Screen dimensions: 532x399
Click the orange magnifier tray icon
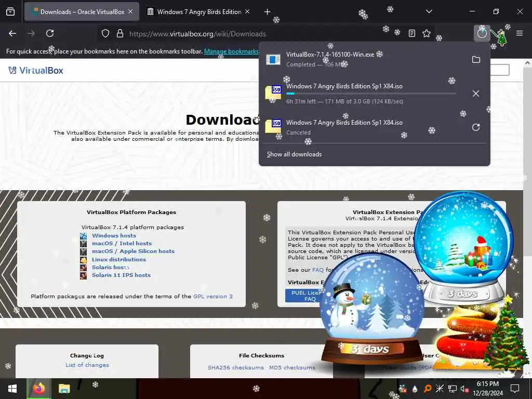pyautogui.click(x=428, y=389)
